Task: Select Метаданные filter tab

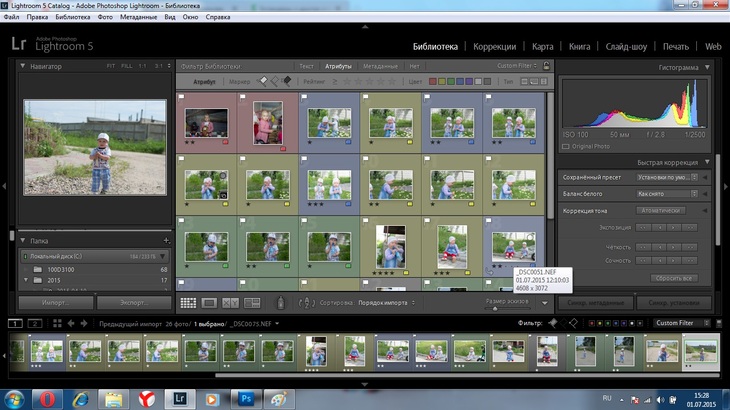Action: click(x=380, y=66)
